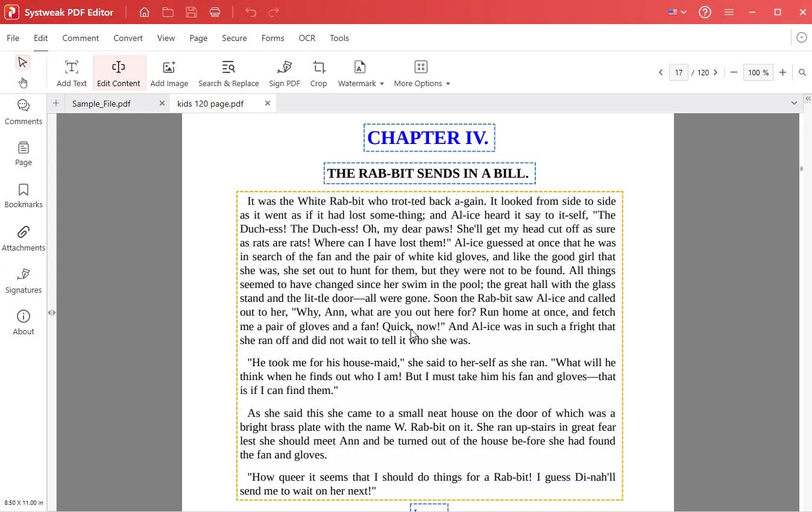Open the About panel
This screenshot has width=812, height=512.
(24, 322)
